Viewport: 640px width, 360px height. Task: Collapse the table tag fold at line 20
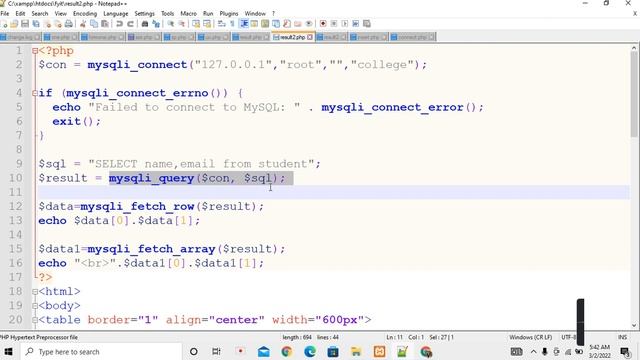[x=35, y=320]
